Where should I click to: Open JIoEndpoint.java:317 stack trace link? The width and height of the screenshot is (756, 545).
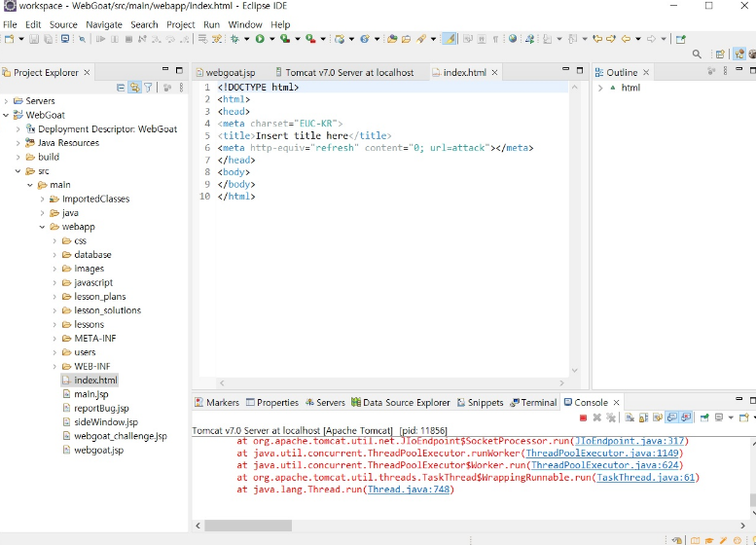click(630, 441)
